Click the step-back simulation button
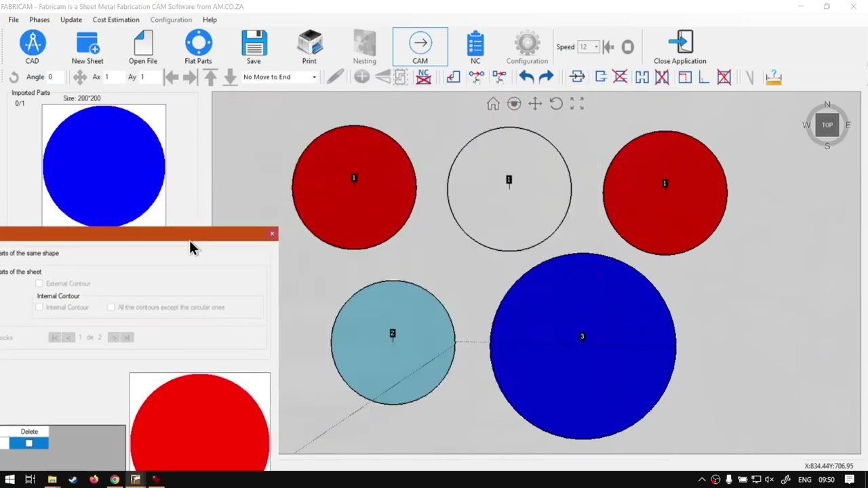 (608, 47)
